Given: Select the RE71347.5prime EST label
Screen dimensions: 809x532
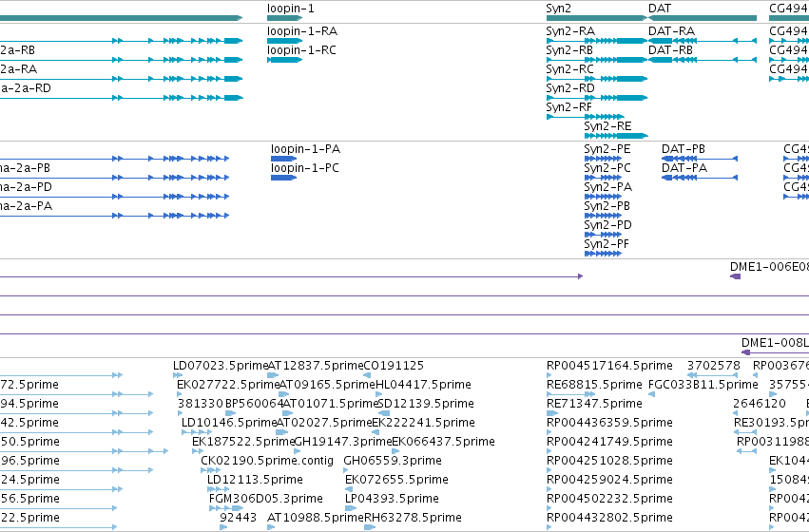Looking at the screenshot, I should pos(594,404).
